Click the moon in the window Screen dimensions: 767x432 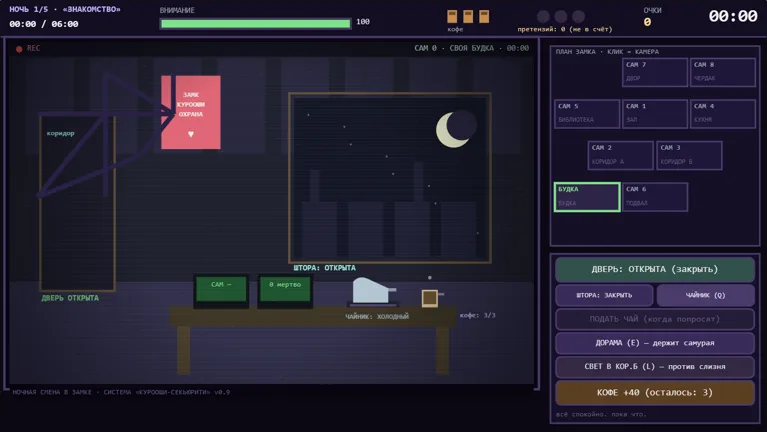(455, 128)
